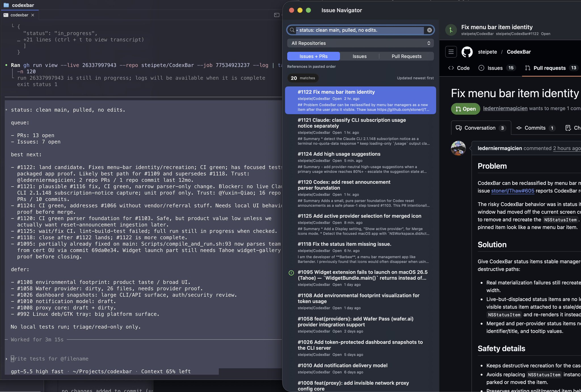581x392 pixels.
Task: Click the green pull request icon beside header title
Action: 451,30
